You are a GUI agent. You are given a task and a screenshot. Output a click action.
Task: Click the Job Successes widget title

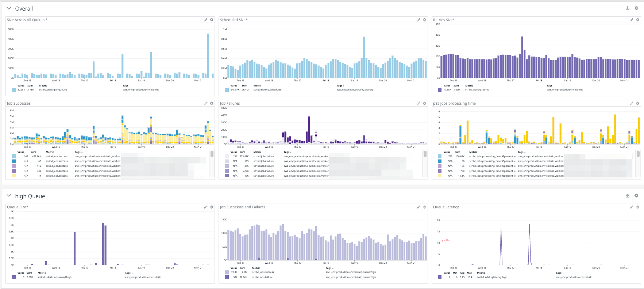(19, 103)
